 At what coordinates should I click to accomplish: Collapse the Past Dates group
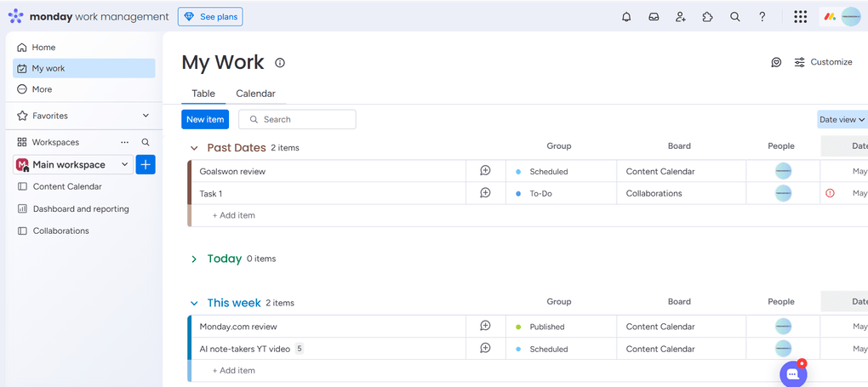point(194,148)
